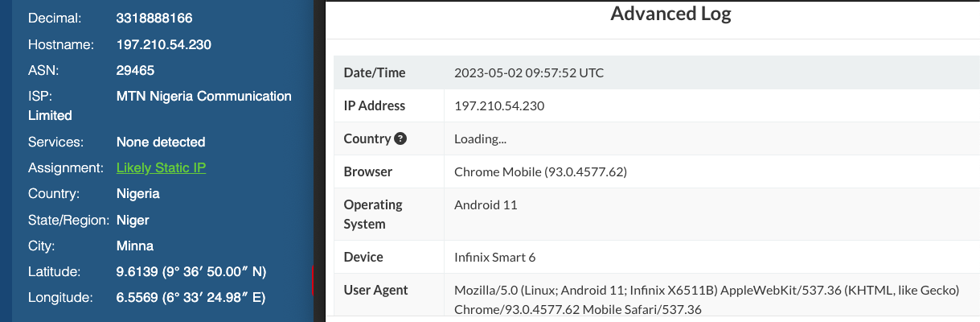Click the Loading... country cell
Viewport: 980px width, 322px height.
click(480, 138)
